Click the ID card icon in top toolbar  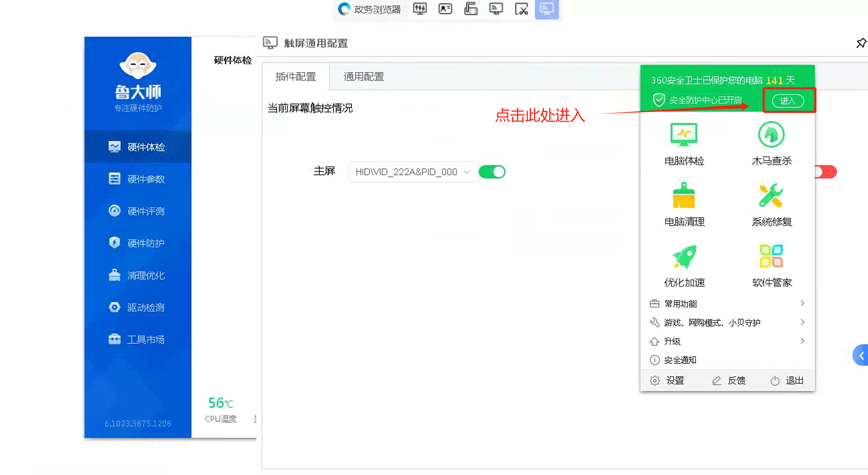point(445,9)
